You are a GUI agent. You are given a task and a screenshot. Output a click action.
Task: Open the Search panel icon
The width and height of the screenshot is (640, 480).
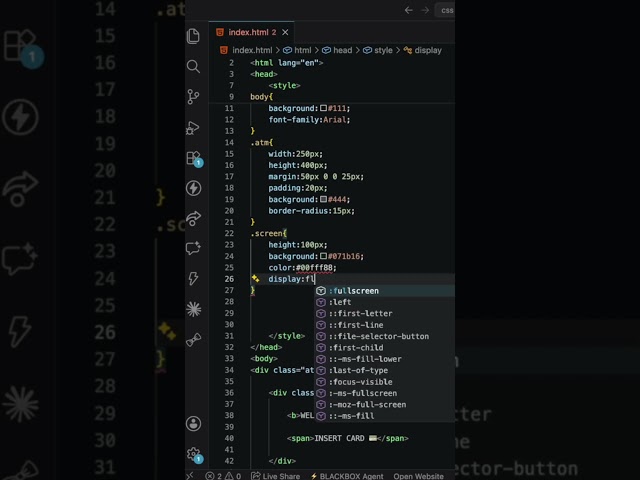coord(193,66)
